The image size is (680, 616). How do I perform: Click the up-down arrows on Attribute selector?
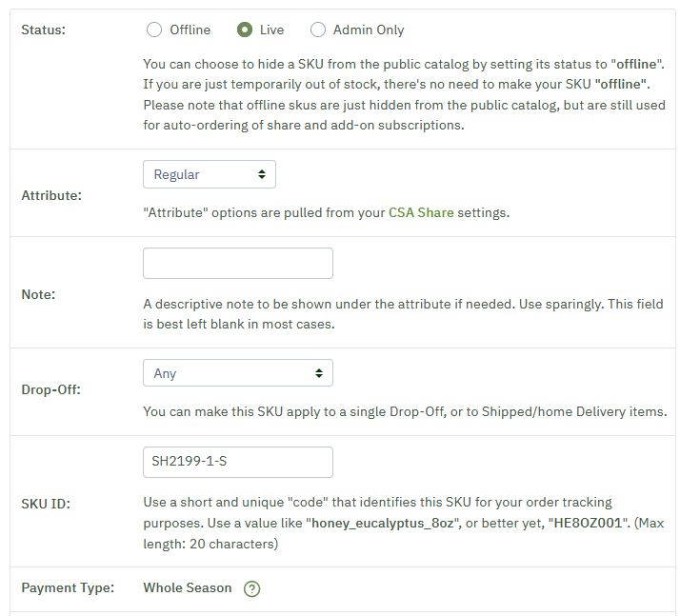[x=262, y=174]
